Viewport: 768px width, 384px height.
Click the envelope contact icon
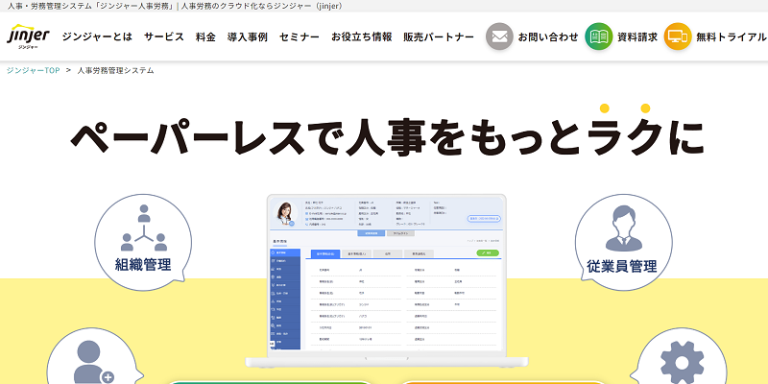tap(499, 37)
